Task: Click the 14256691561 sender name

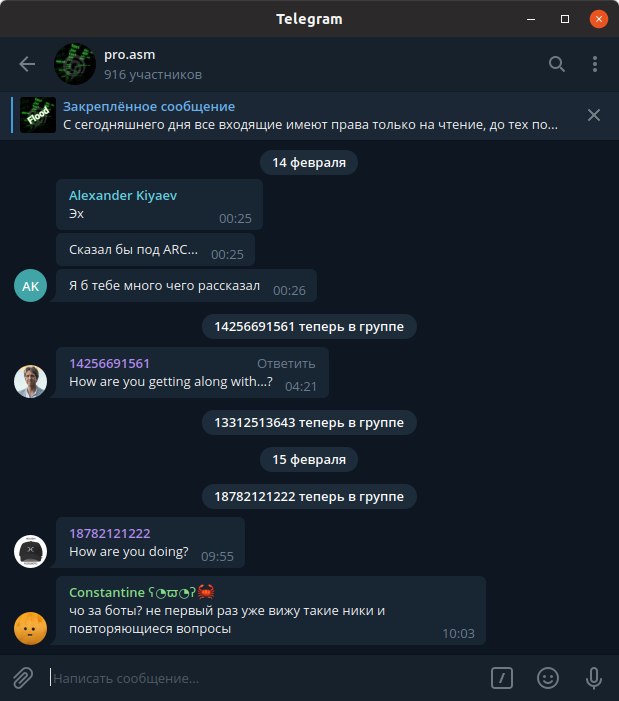Action: (109, 363)
